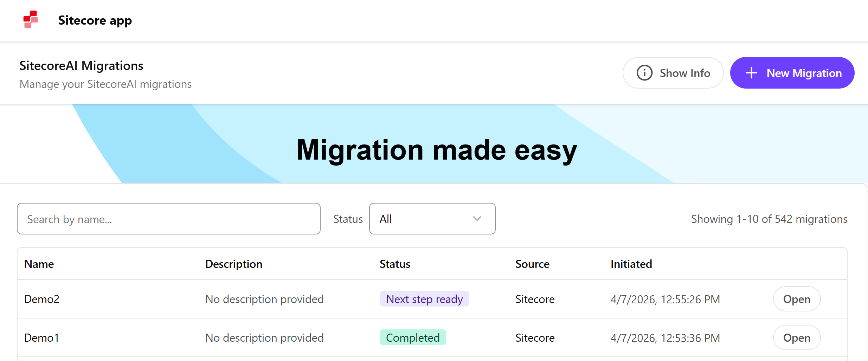Click the Sitecore app title
The image size is (868, 361).
(x=95, y=20)
